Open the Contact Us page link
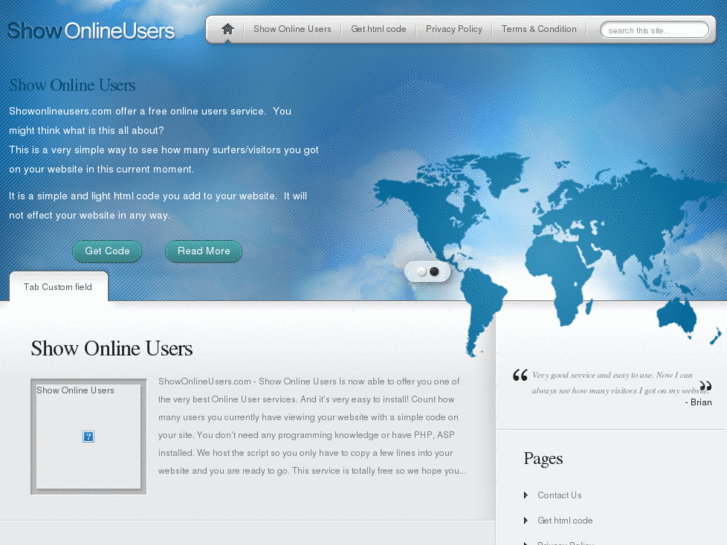 (x=559, y=495)
